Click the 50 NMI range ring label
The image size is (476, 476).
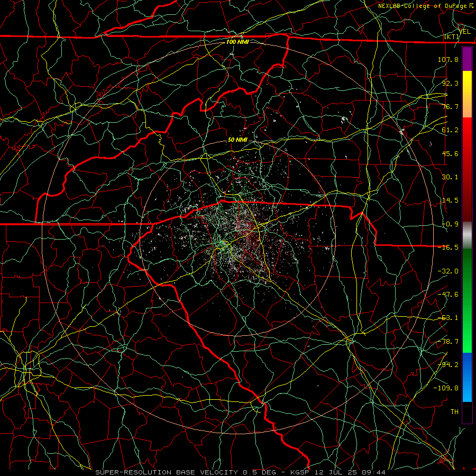click(237, 140)
